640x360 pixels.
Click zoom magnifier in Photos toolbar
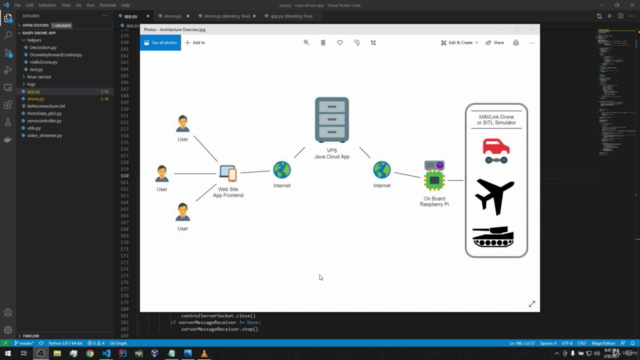tap(306, 42)
